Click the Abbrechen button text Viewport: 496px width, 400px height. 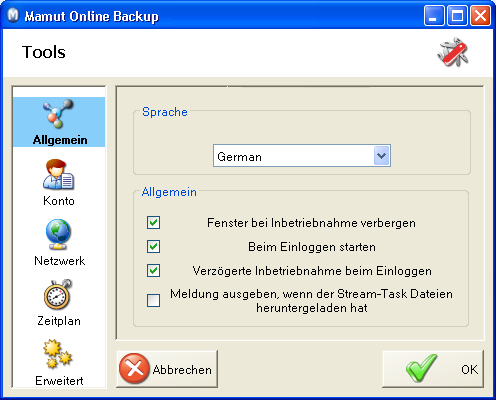(x=182, y=370)
